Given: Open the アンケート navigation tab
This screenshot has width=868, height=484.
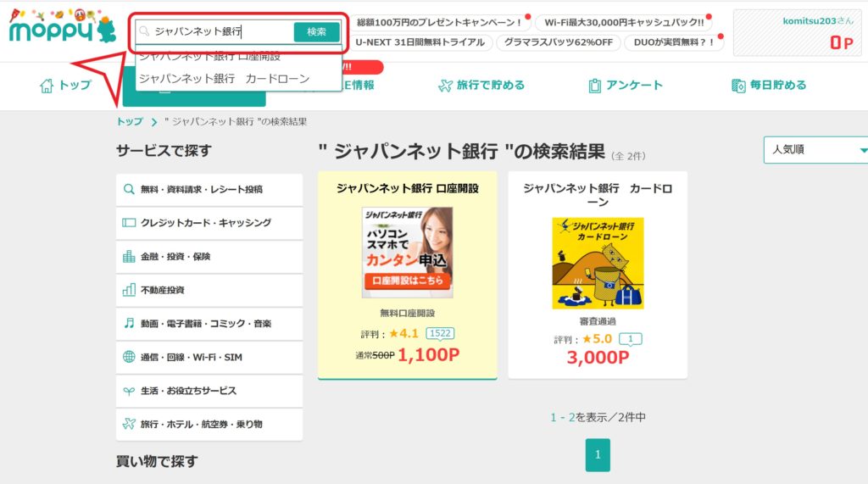Looking at the screenshot, I should click(626, 86).
